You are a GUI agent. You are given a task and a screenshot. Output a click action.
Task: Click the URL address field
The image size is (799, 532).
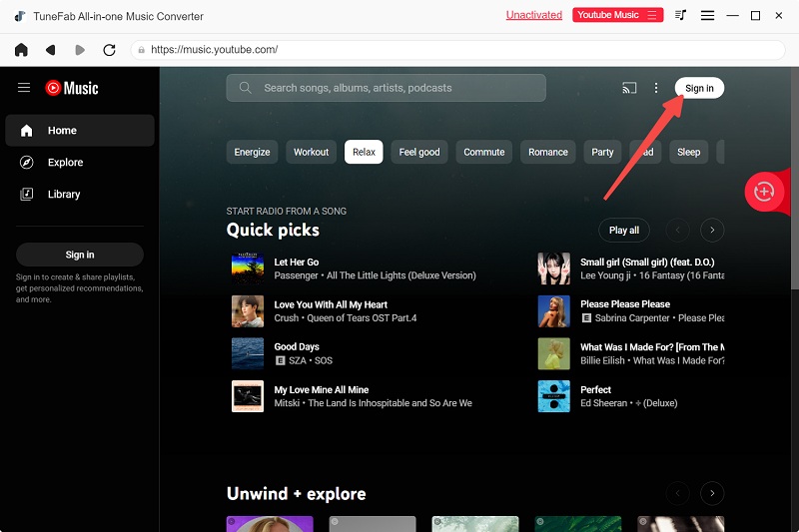[x=457, y=50]
